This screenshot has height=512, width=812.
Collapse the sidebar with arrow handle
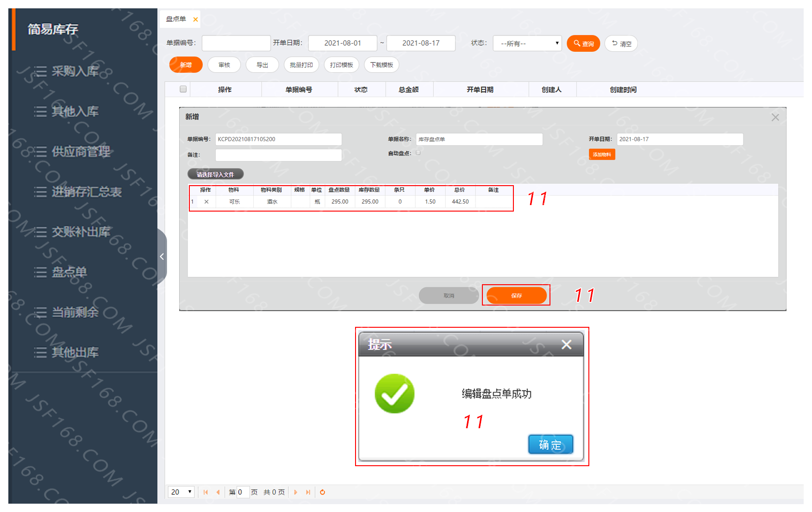(162, 256)
